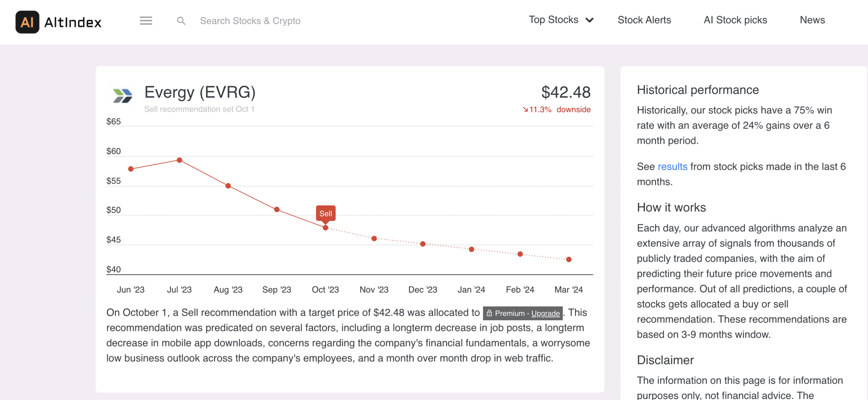The image size is (868, 400).
Task: Click Sell recommendation set Oct 1 text
Action: pyautogui.click(x=199, y=109)
